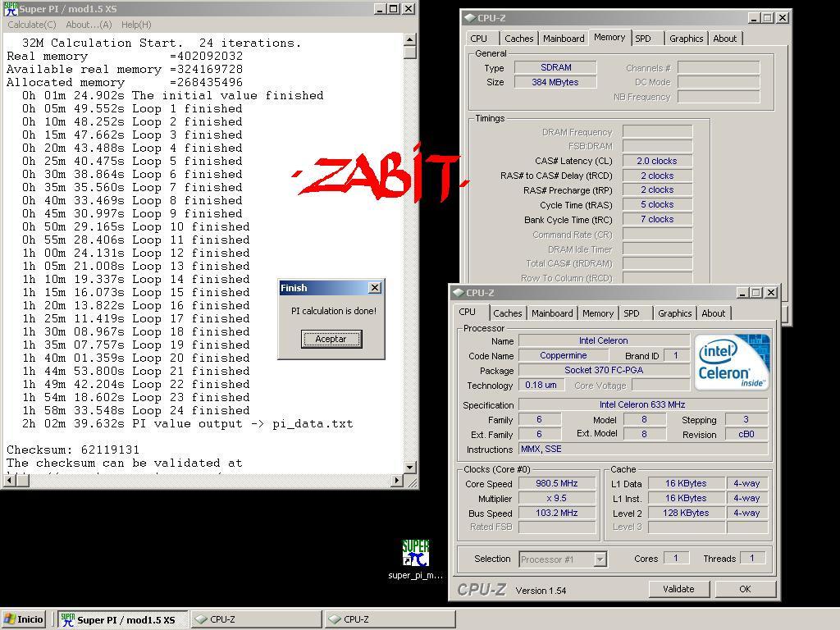This screenshot has width=840, height=630.
Task: Click OK in the front CPU-Z window
Action: [745, 589]
